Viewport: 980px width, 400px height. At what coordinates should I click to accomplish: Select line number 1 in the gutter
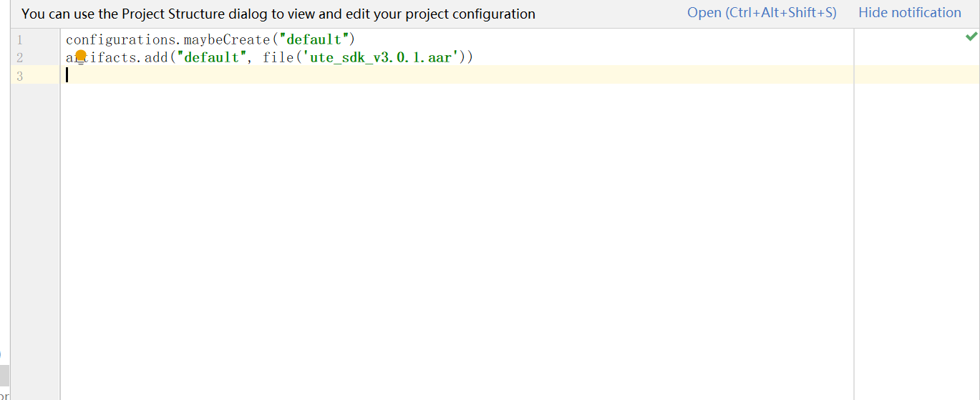(x=19, y=40)
